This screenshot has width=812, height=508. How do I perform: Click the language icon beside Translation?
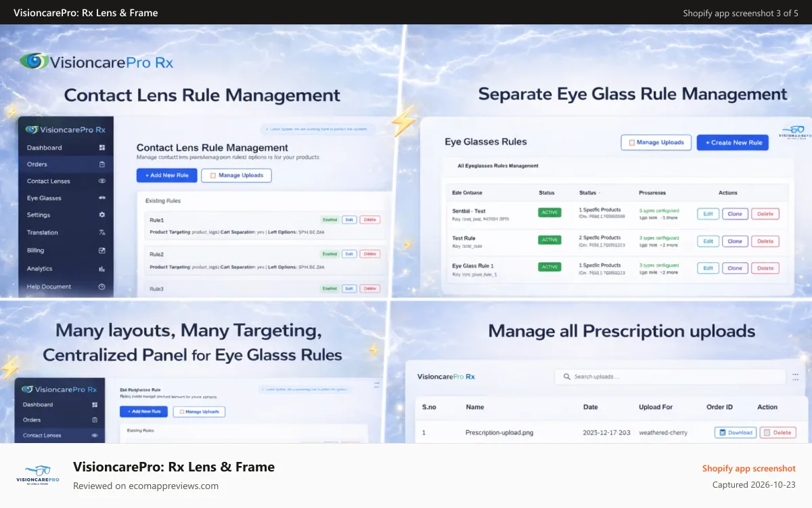point(102,232)
